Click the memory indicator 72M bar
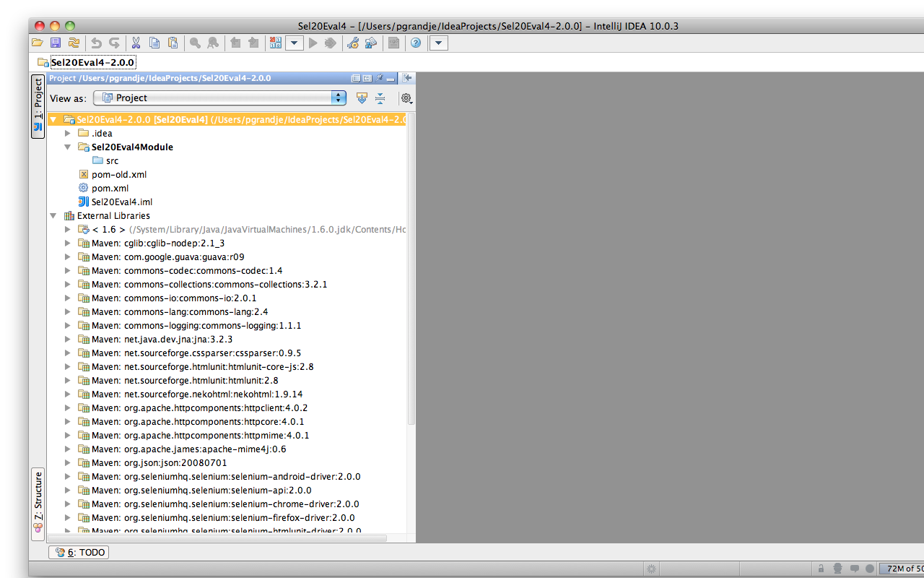Viewport: 924px width, 578px height. 902,569
